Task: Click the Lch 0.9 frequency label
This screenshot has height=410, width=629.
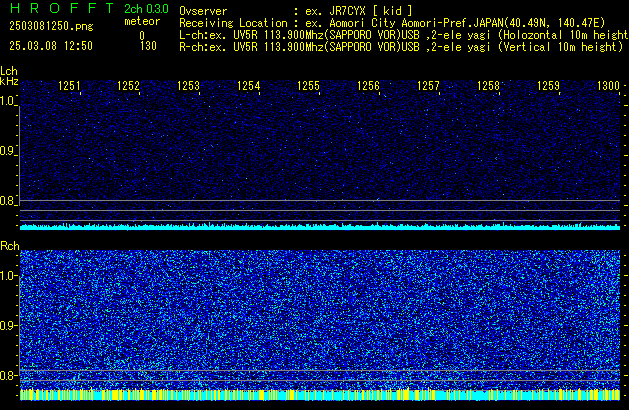Action: [7, 151]
